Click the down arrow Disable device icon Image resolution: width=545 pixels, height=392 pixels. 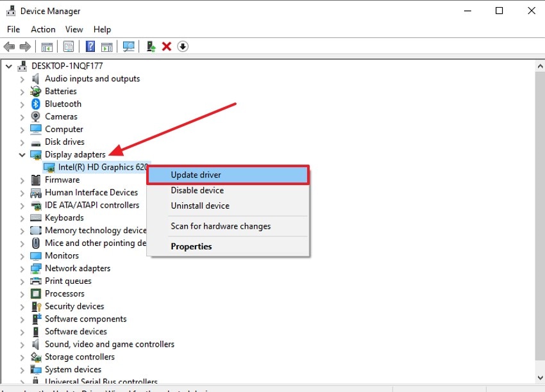183,46
